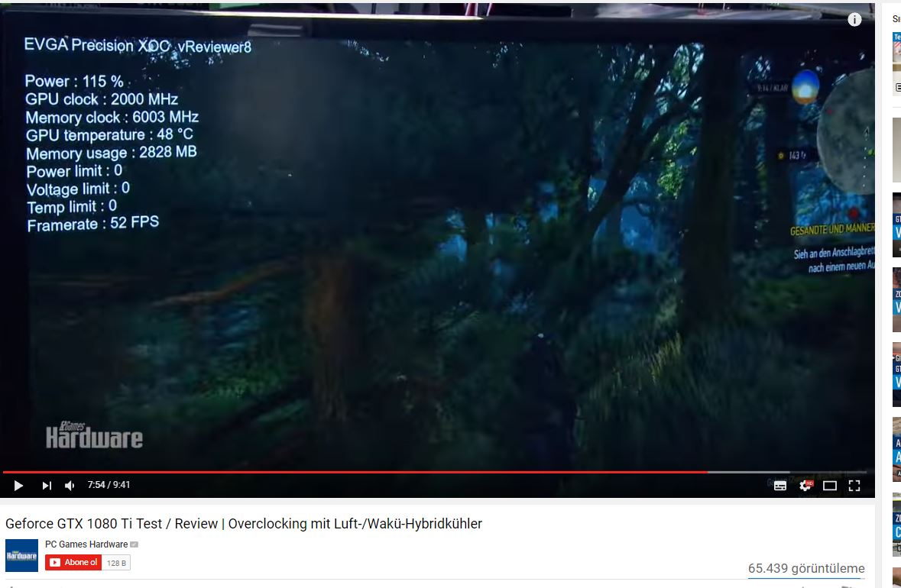Click the 7:54 / 9:41 time display
901x588 pixels.
pos(109,485)
